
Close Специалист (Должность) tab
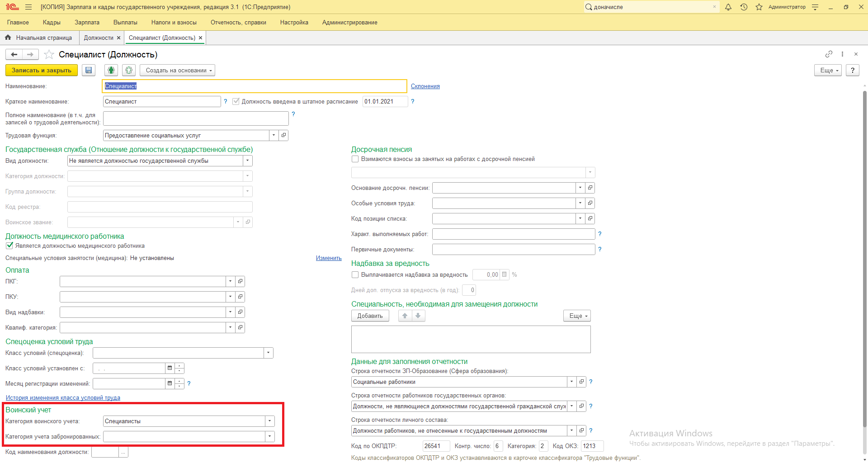point(200,38)
